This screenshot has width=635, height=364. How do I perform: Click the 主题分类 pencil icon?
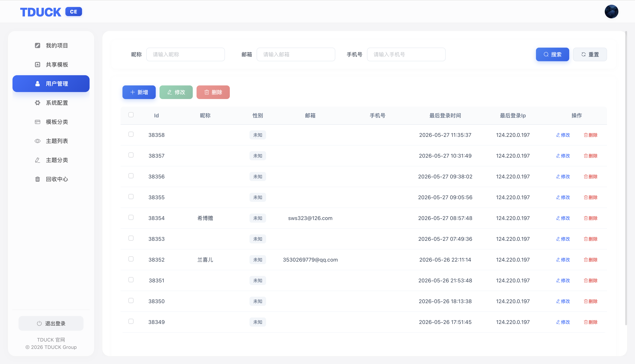[x=37, y=160]
